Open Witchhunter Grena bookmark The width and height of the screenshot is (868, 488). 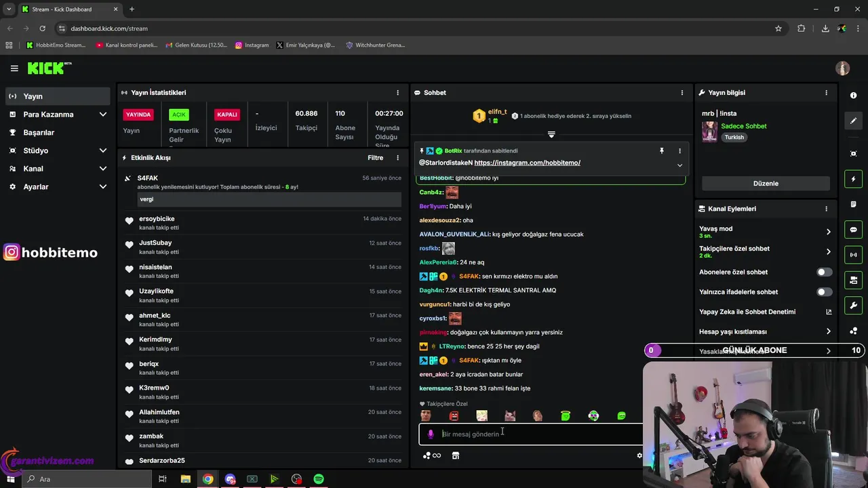tap(375, 45)
